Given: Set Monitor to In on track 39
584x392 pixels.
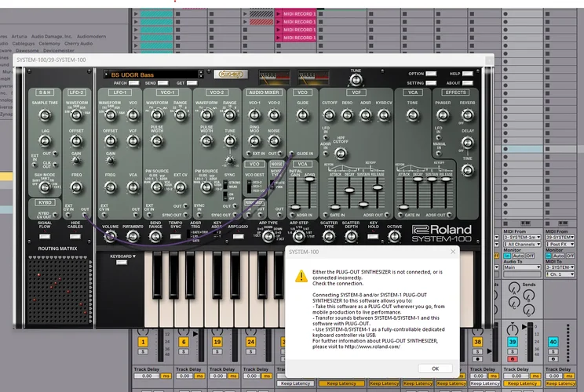Looking at the screenshot, I should pos(507,256).
